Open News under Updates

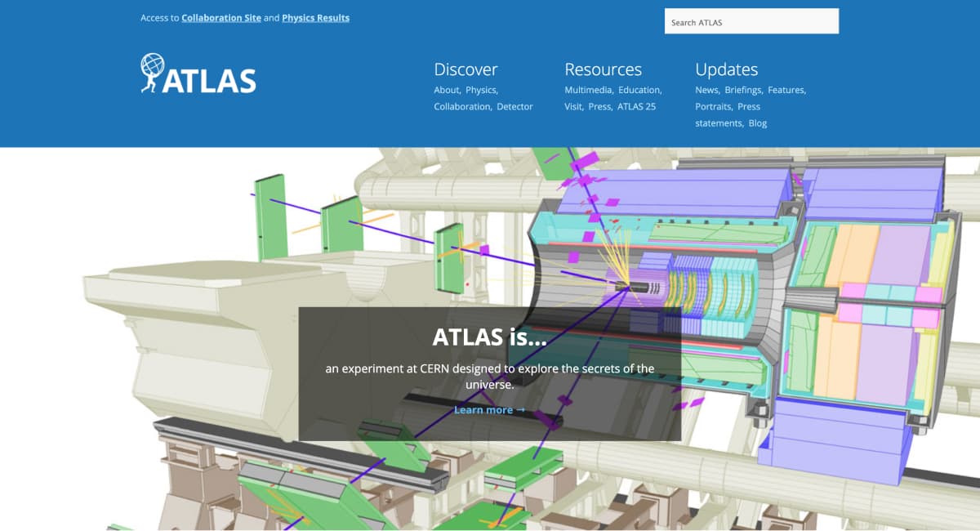click(x=706, y=90)
